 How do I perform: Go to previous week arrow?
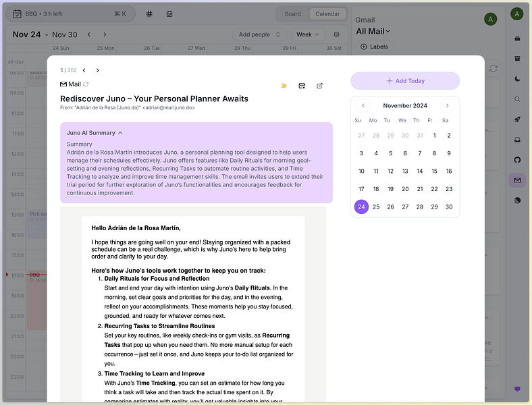(89, 34)
